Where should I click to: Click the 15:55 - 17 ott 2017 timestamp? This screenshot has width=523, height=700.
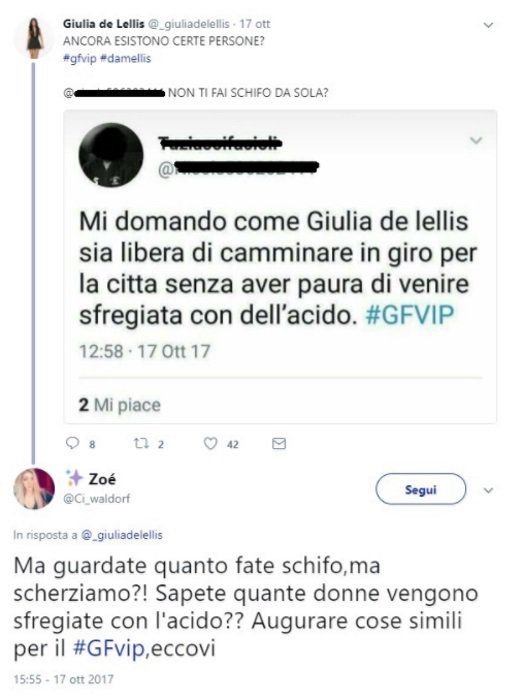pyautogui.click(x=63, y=679)
